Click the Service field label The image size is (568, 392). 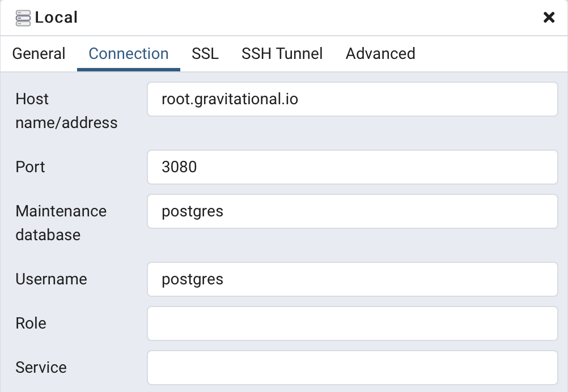41,368
